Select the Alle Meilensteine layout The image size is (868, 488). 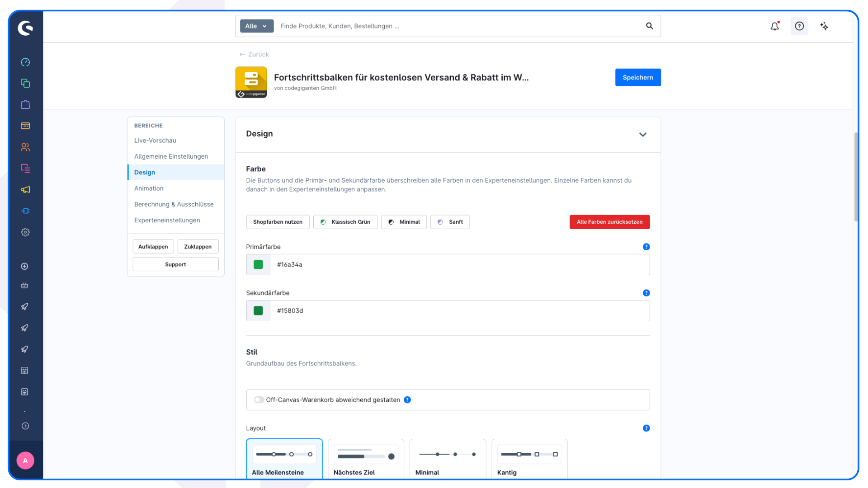284,459
